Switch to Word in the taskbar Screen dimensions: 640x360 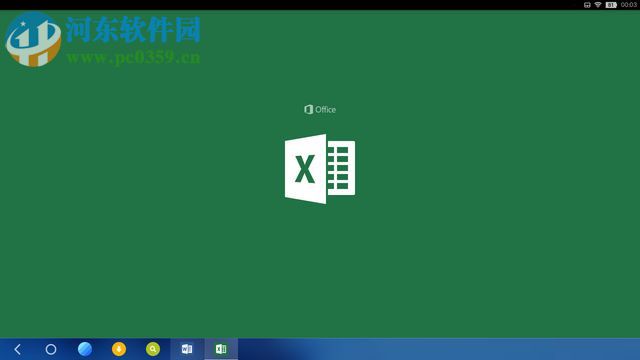pyautogui.click(x=187, y=349)
